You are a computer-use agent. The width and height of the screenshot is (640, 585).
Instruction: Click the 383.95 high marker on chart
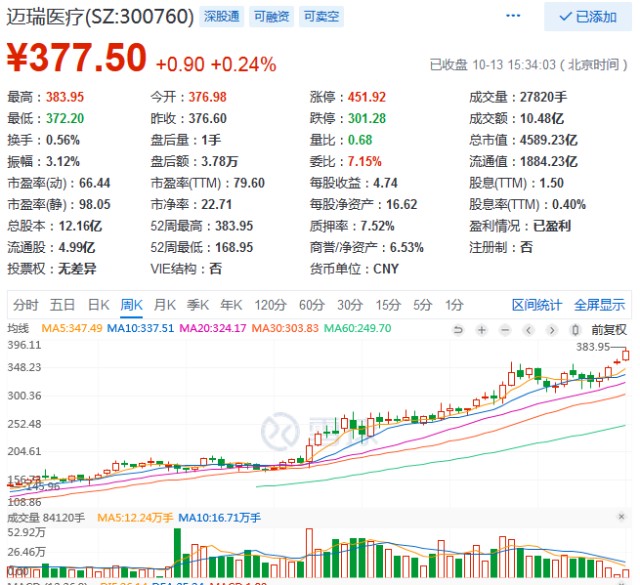tap(593, 347)
